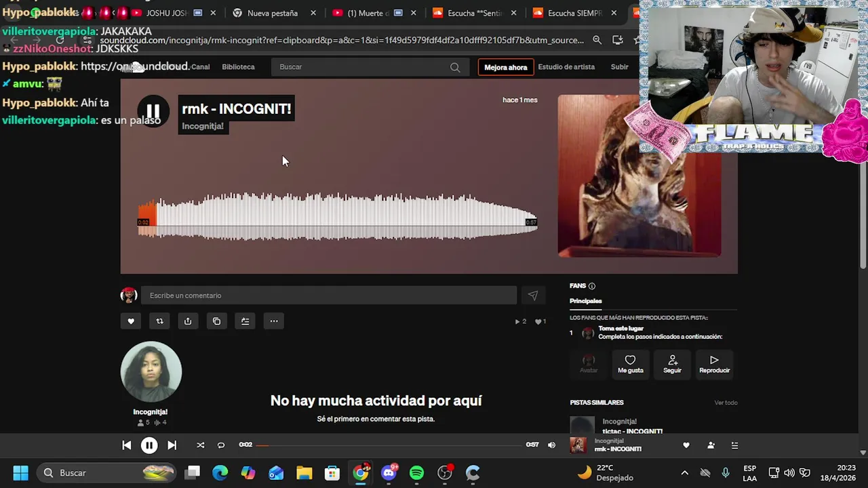Expand hidden system tray icons chevron
868x488 pixels.
point(684,472)
